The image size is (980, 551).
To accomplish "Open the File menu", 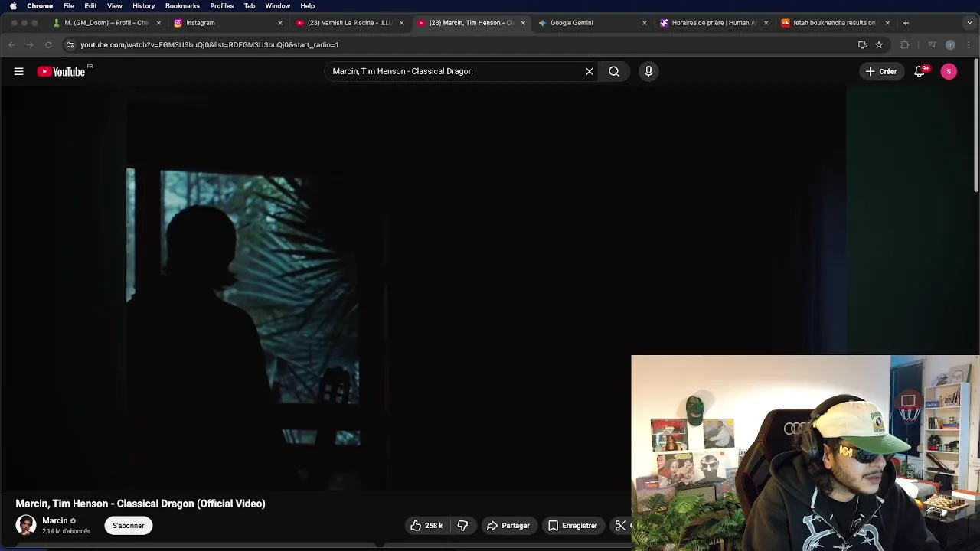I will pyautogui.click(x=69, y=6).
